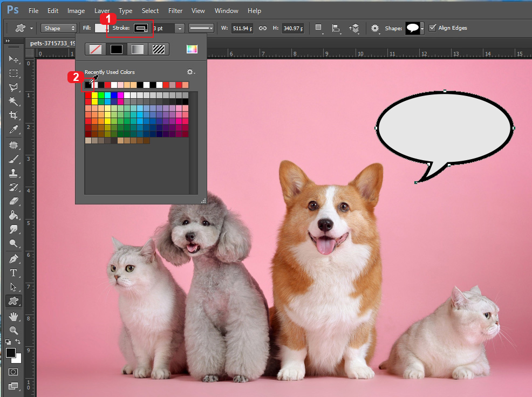Image resolution: width=532 pixels, height=397 pixels.
Task: Select the Pen tool
Action: pyautogui.click(x=13, y=259)
